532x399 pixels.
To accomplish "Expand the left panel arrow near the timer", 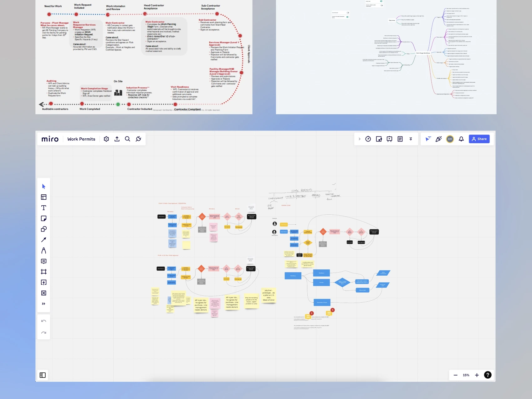I will pos(360,139).
